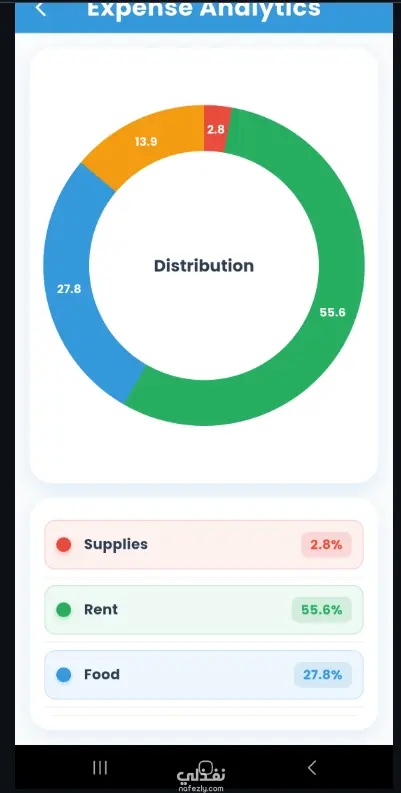Tap the back arrow in Expense Analytics header
Viewport: 401px width, 793px height.
pos(40,8)
